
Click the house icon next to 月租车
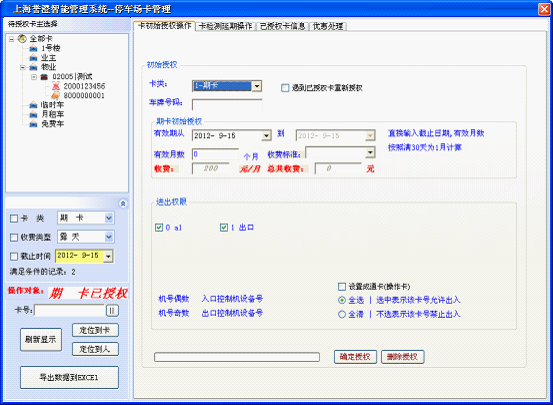click(33, 114)
